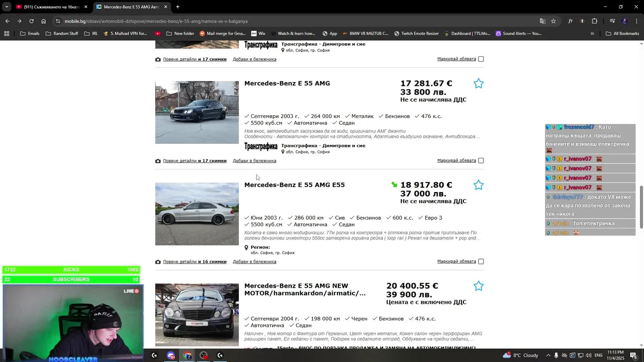Open the browser extensions puzzle icon
Screen dimensions: 644x362
tap(595, 21)
